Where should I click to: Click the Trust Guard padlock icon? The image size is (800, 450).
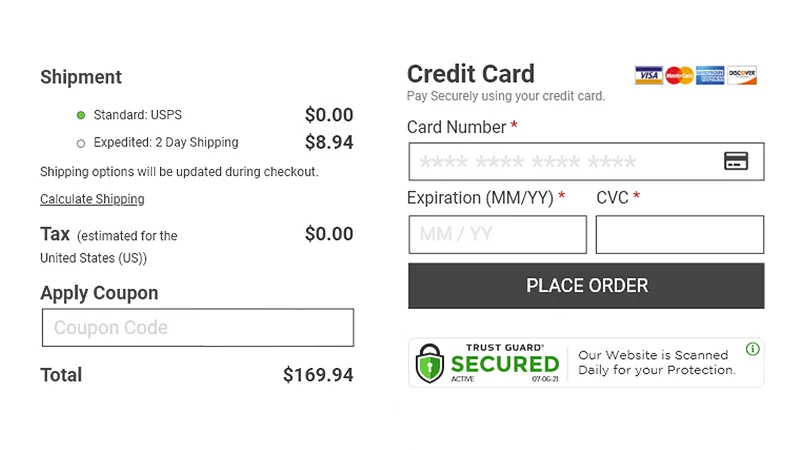(x=430, y=363)
